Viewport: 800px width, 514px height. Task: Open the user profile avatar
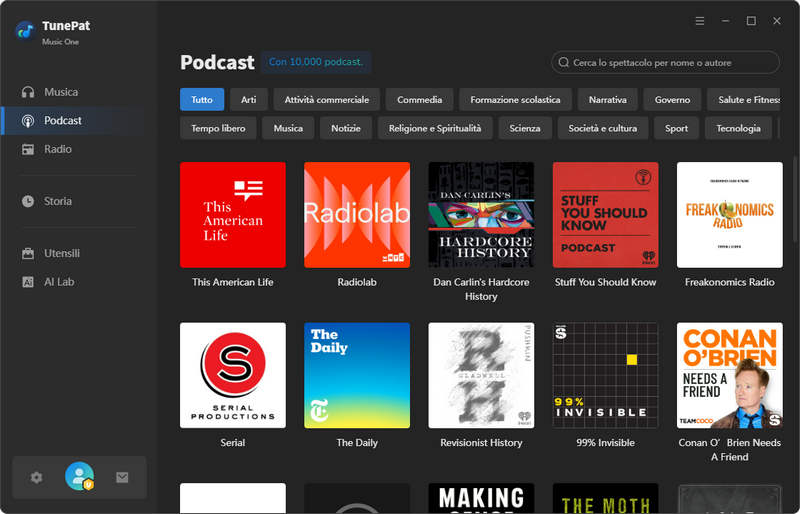[x=79, y=476]
